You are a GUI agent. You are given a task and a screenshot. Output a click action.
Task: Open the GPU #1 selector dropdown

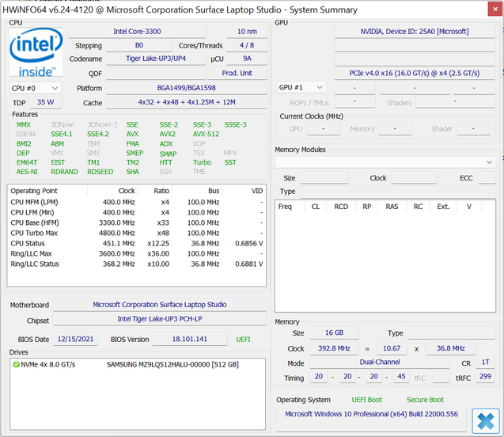tap(301, 87)
